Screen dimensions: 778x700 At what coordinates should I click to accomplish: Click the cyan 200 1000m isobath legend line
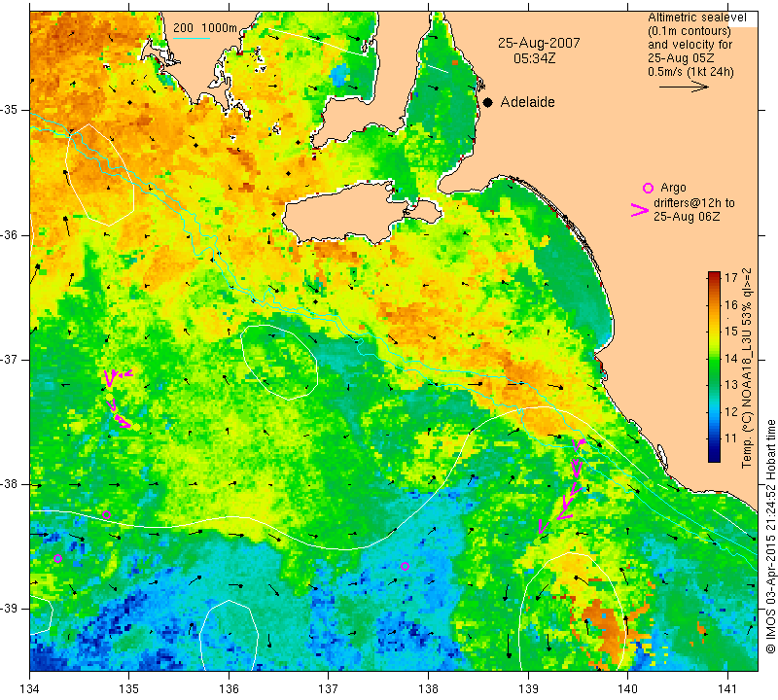192,38
